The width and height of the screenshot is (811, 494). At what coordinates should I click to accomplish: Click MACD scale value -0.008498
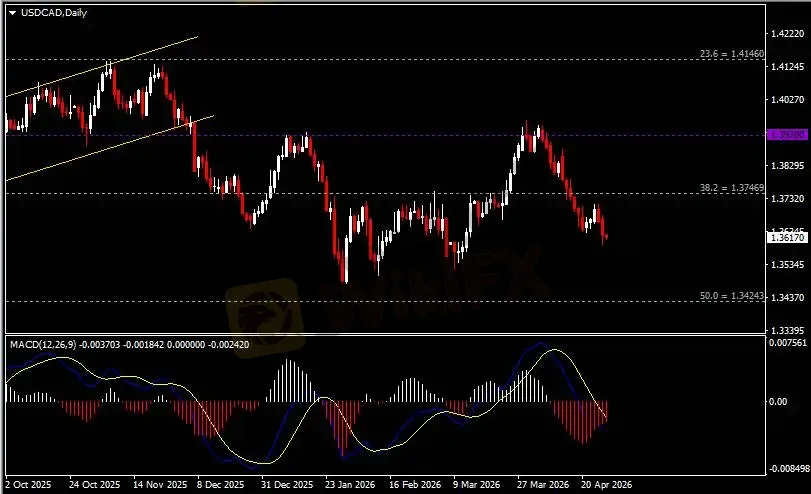tap(789, 469)
